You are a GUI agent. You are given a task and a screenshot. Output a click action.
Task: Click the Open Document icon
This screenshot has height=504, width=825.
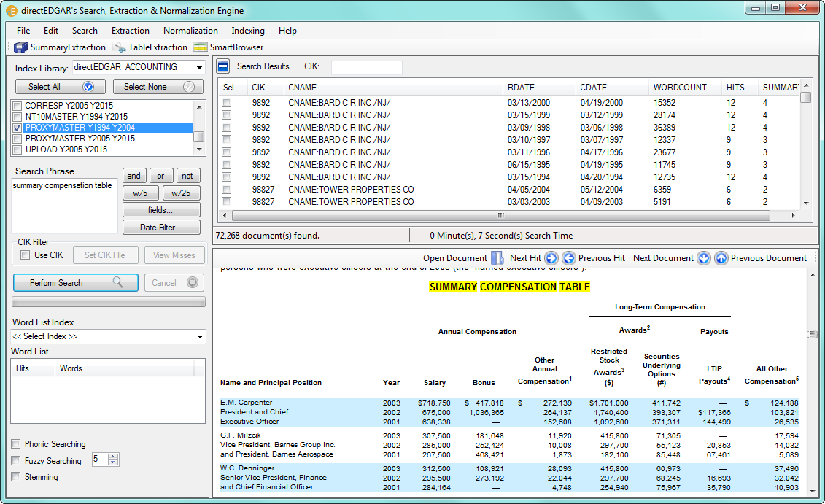pos(497,258)
